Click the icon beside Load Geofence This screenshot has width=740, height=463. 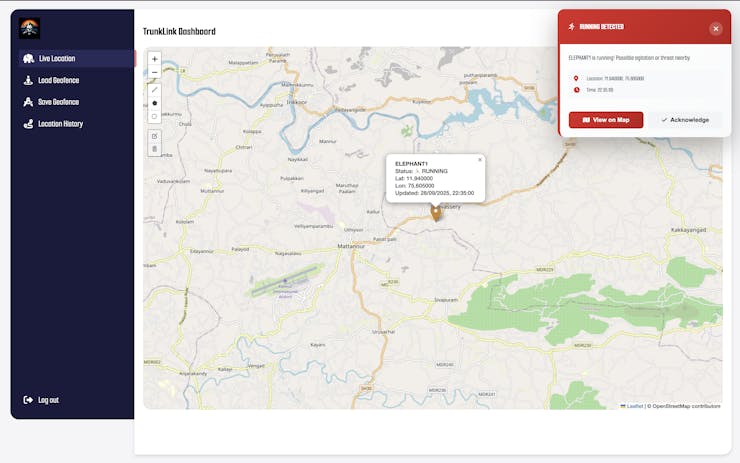coord(28,80)
